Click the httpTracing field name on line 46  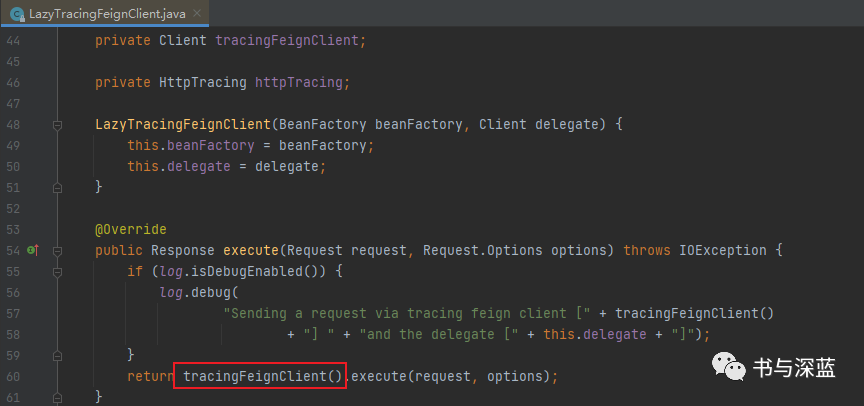coord(298,83)
